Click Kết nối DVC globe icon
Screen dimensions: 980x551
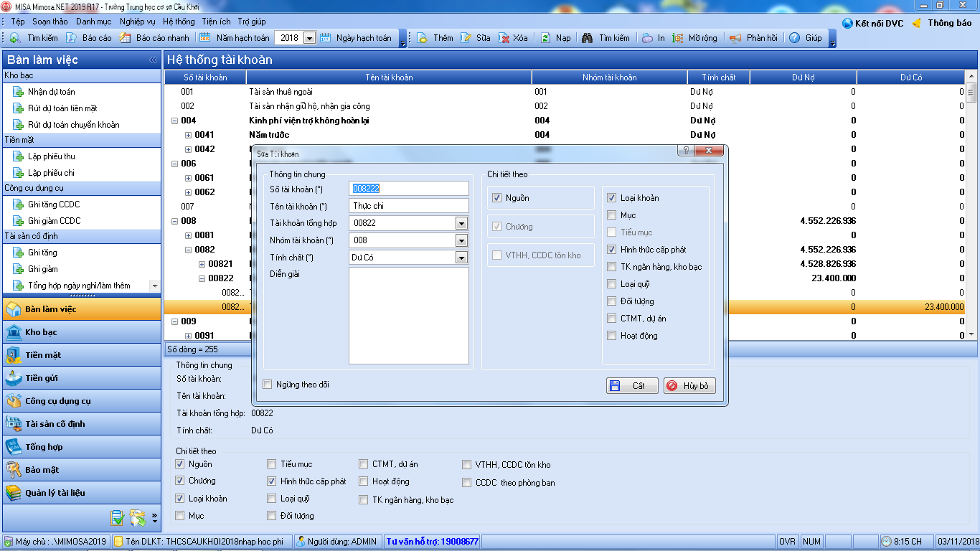pos(847,23)
